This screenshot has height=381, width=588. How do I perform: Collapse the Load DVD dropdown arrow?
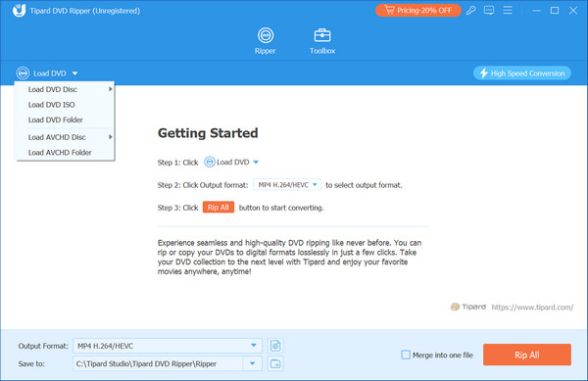[74, 73]
